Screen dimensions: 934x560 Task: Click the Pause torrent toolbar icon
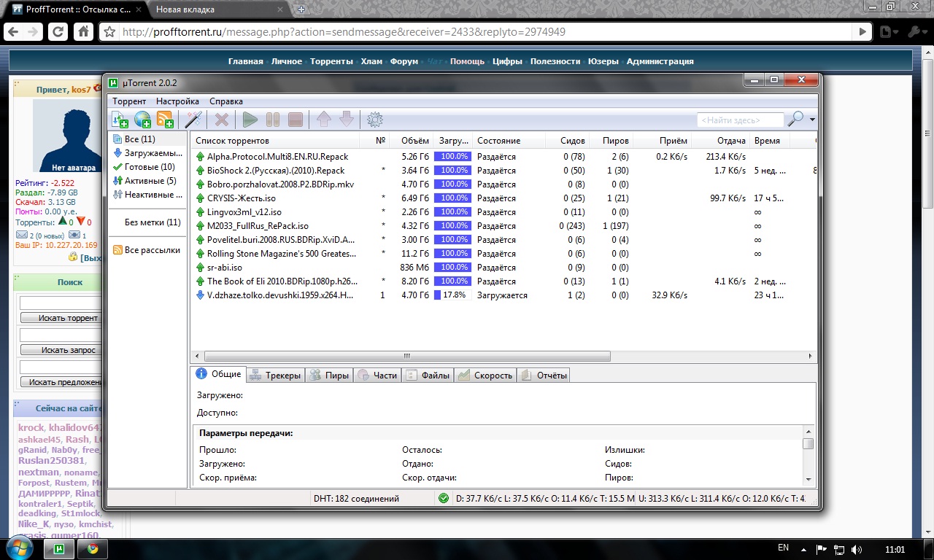tap(273, 119)
